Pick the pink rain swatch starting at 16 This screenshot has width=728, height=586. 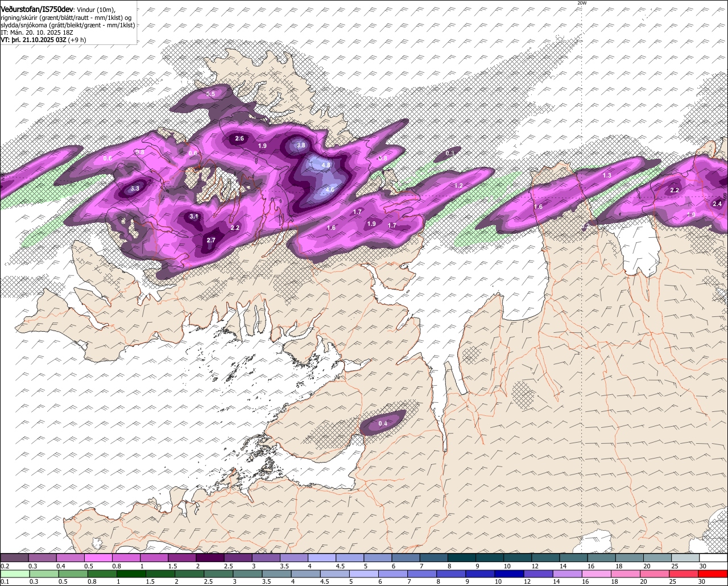pyautogui.click(x=597, y=573)
